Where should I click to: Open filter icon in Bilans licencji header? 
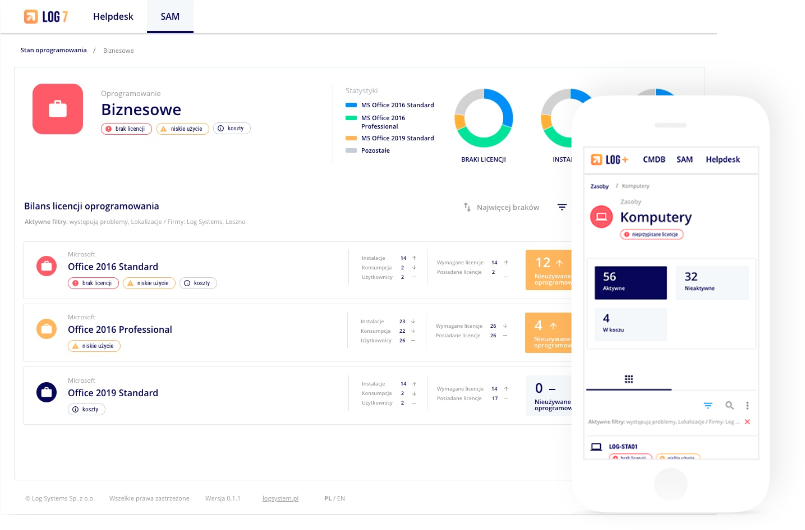pos(562,207)
